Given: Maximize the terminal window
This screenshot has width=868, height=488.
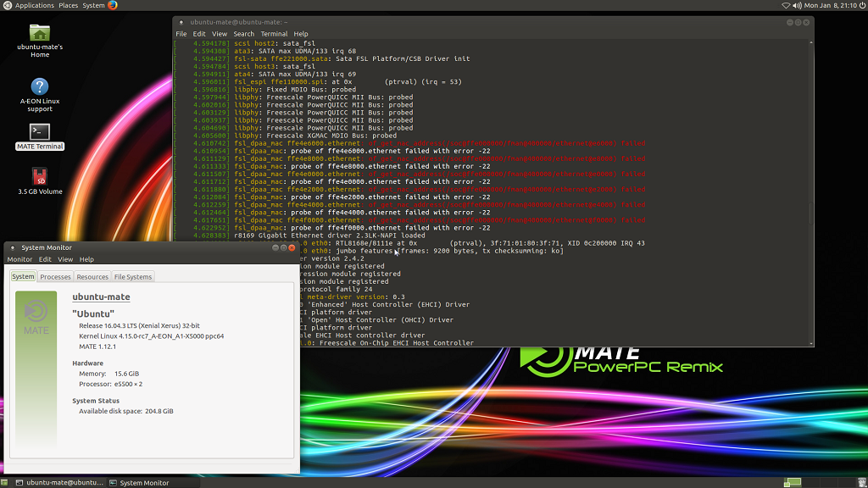Looking at the screenshot, I should click(798, 22).
